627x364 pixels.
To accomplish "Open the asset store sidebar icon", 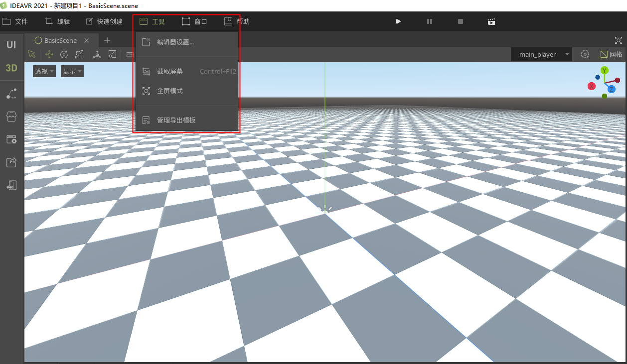I will 11,117.
